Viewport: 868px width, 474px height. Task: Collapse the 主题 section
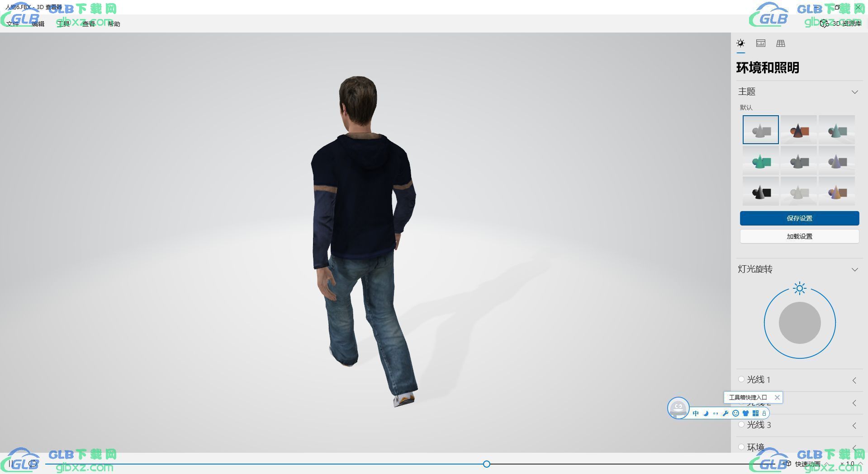coord(854,92)
